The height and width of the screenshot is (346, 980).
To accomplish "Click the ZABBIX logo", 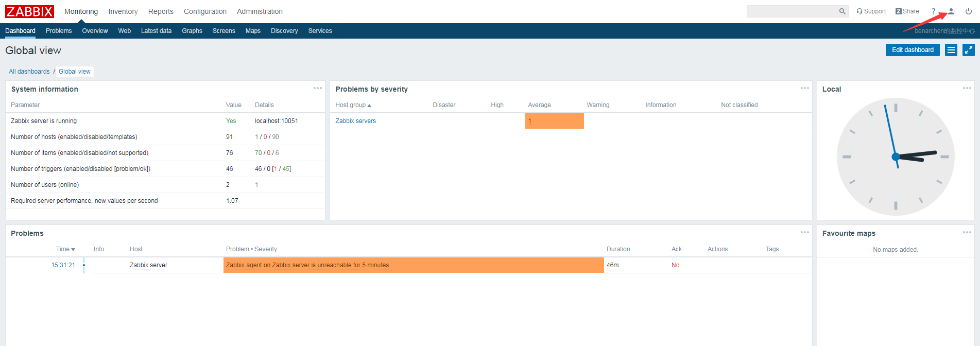I will tap(29, 11).
